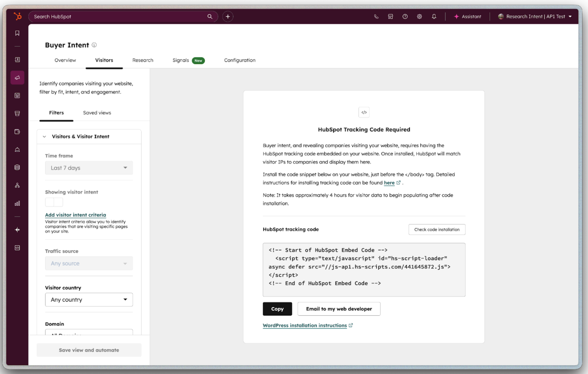Toggle the Showing visitor intent switch
The image size is (588, 374).
point(54,202)
